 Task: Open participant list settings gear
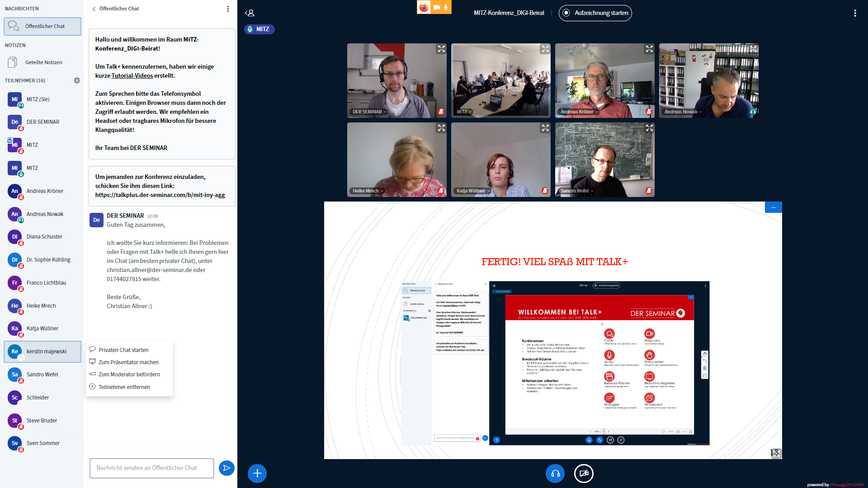point(77,80)
